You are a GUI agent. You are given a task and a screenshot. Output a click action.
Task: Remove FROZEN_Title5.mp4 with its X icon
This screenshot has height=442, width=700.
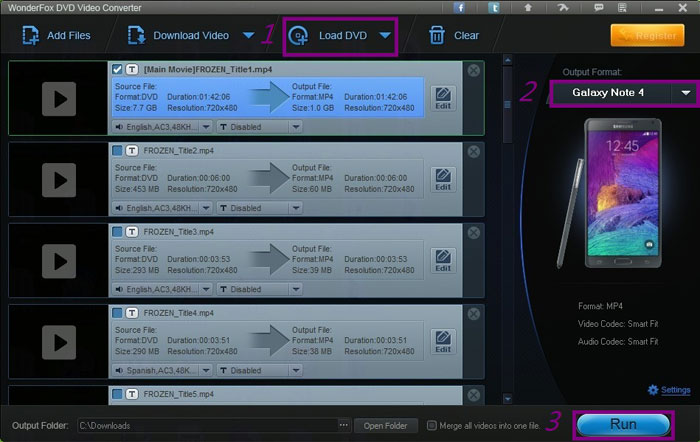474,395
